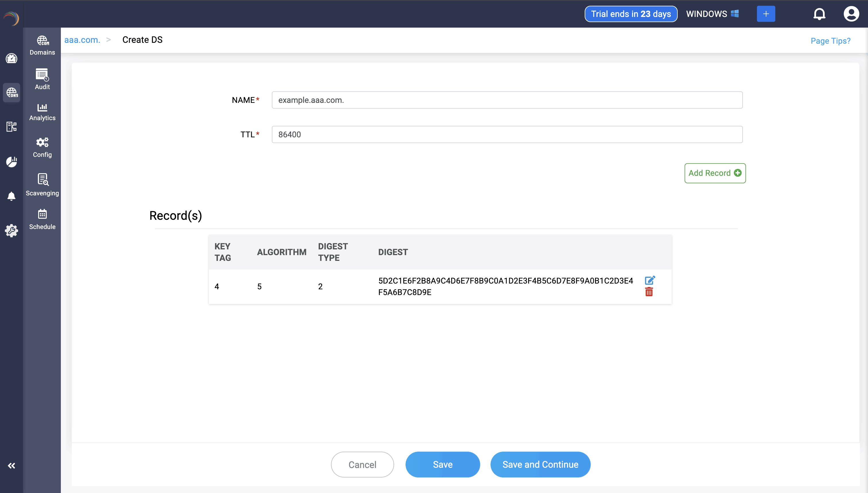Collapse the sidebar with double chevron
The width and height of the screenshot is (868, 493).
tap(11, 466)
